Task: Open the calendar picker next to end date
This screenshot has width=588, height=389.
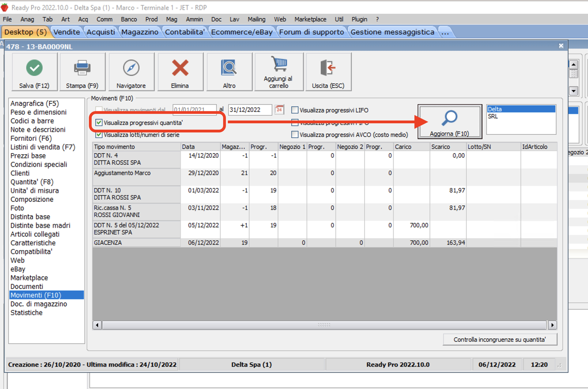Action: pos(280,110)
